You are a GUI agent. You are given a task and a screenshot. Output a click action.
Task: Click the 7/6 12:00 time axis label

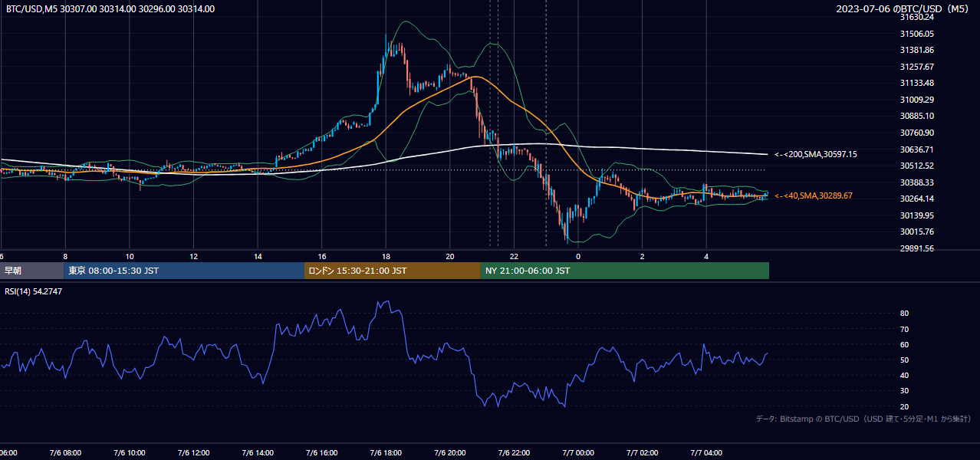(x=193, y=452)
